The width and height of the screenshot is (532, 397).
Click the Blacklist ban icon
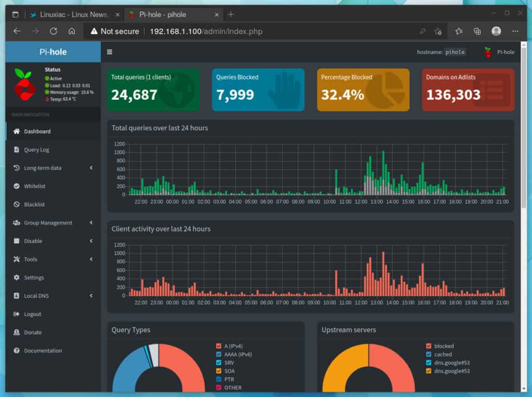click(16, 204)
